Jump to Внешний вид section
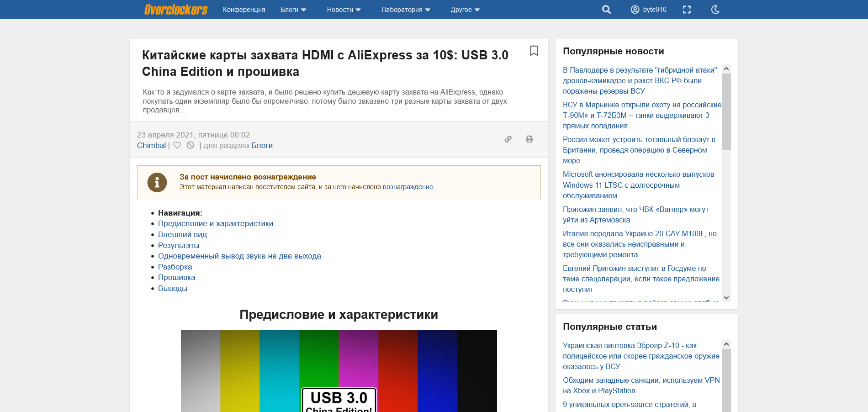 (182, 234)
